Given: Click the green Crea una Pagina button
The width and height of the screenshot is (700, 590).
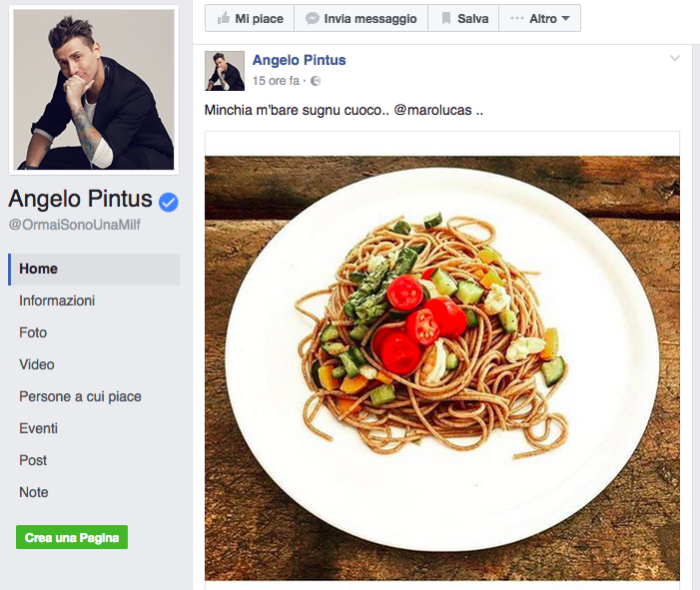Looking at the screenshot, I should 72,537.
